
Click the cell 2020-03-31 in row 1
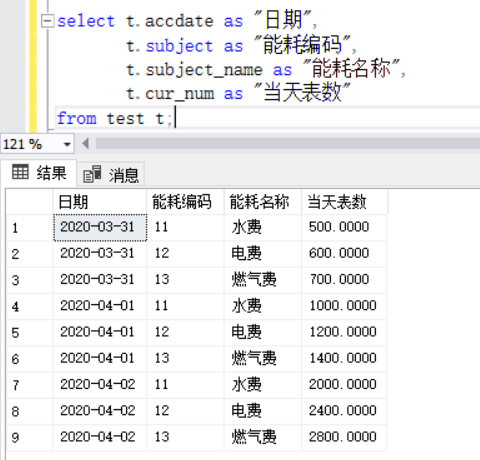100,227
